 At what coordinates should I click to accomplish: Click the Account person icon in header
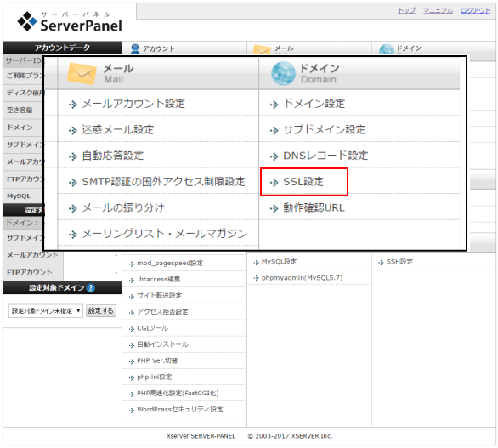135,49
